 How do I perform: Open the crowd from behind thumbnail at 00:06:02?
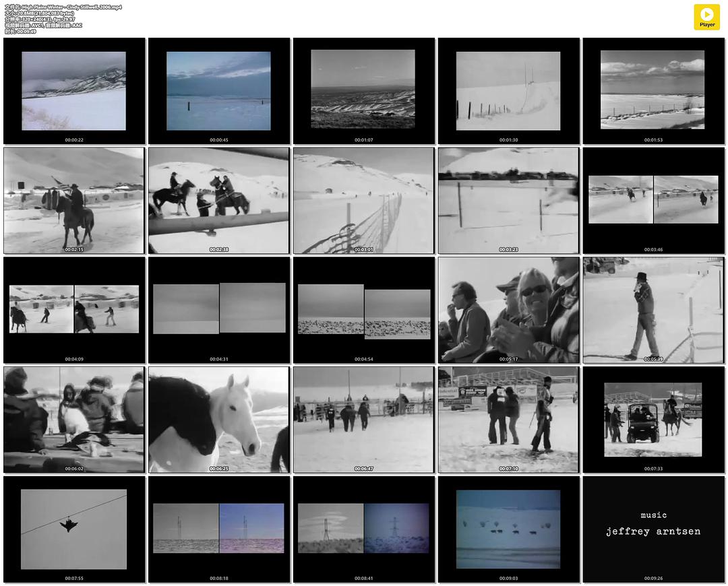click(73, 419)
